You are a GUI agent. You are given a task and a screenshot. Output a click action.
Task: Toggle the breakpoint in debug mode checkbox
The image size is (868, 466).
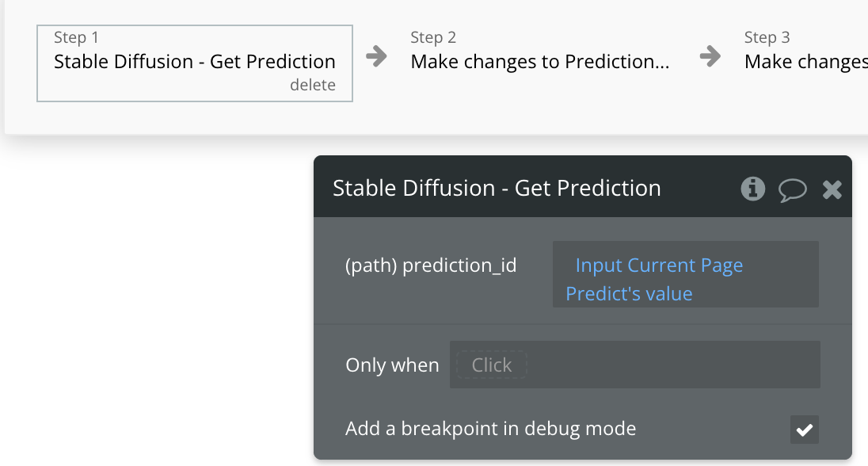[803, 430]
